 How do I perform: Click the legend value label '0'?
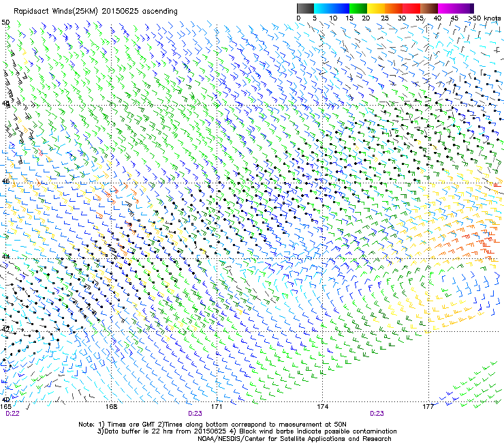pos(298,18)
